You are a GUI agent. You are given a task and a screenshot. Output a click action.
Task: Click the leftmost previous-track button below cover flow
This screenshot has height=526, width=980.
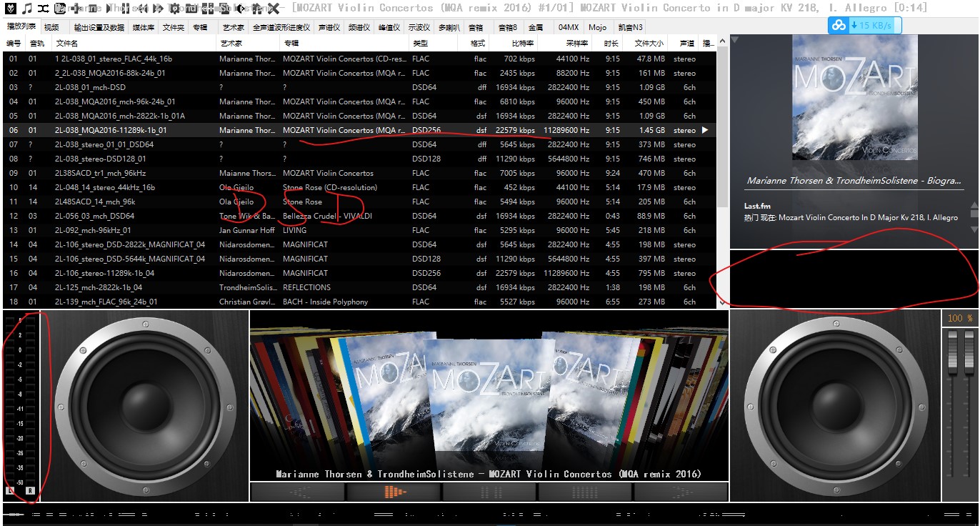pos(297,492)
